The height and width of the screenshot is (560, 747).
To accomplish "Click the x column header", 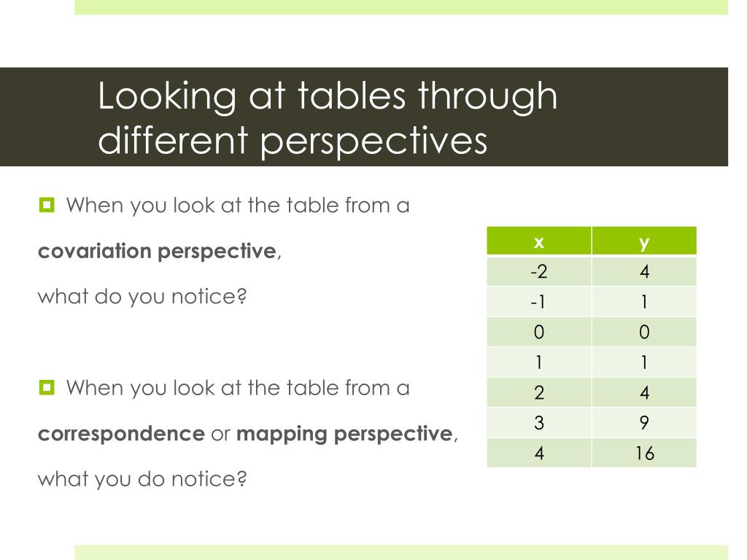I will [539, 241].
